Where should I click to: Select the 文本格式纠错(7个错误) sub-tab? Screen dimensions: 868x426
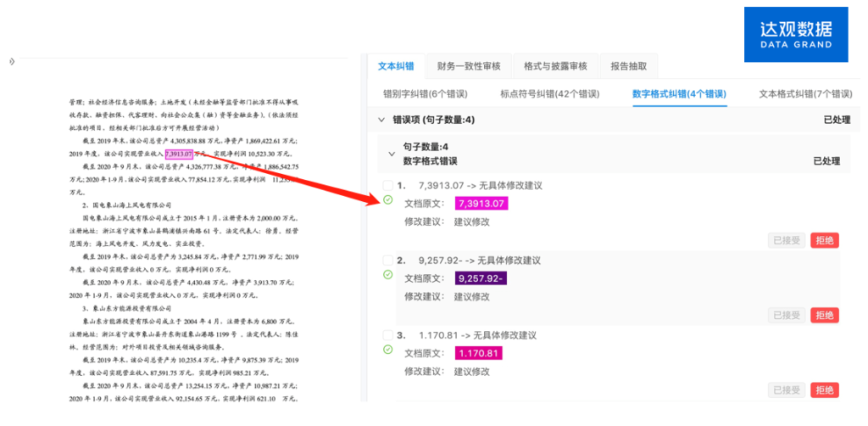[804, 93]
